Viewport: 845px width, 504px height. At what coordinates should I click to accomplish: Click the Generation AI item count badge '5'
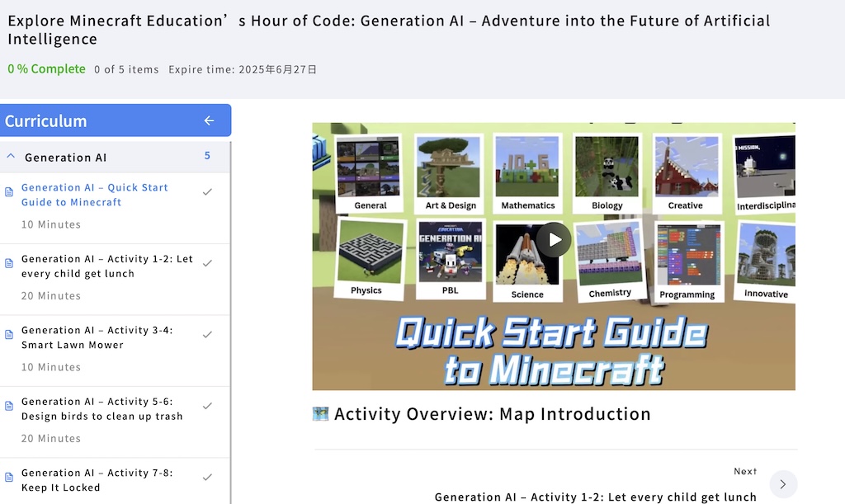point(207,156)
